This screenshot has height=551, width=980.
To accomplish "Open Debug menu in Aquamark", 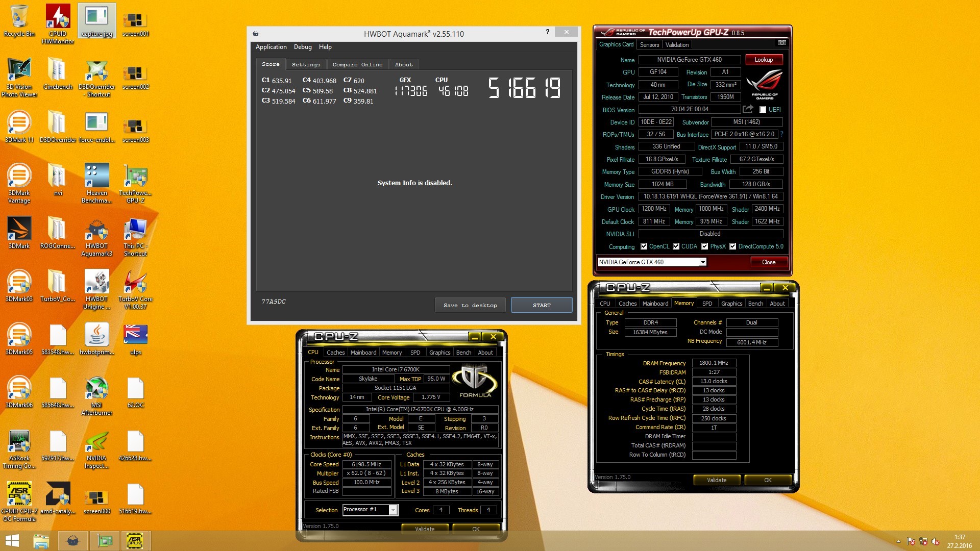I will [x=303, y=47].
